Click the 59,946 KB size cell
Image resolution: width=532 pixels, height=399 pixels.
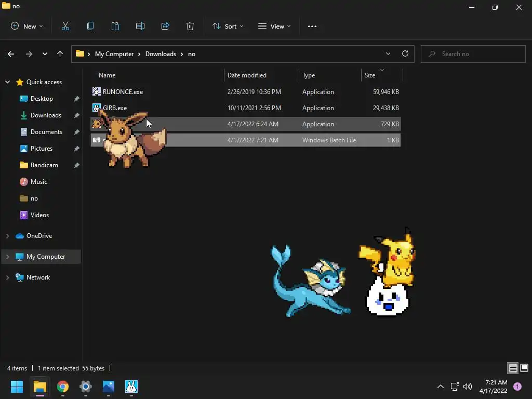386,92
